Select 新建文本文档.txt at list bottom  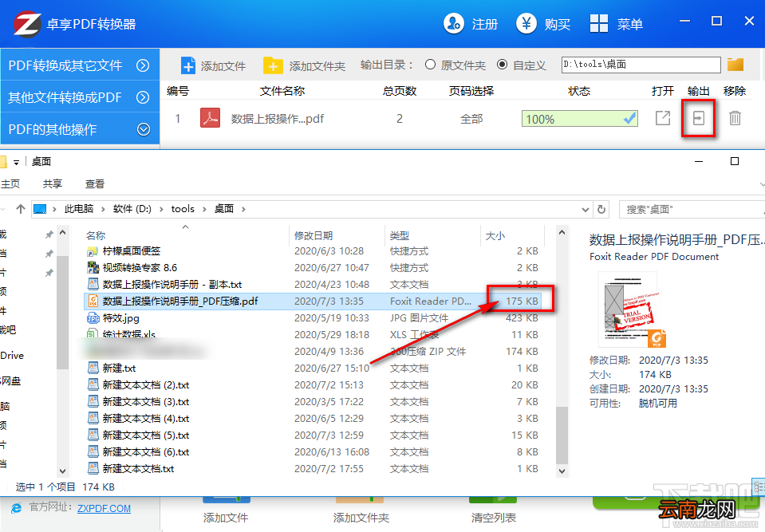(x=131, y=469)
